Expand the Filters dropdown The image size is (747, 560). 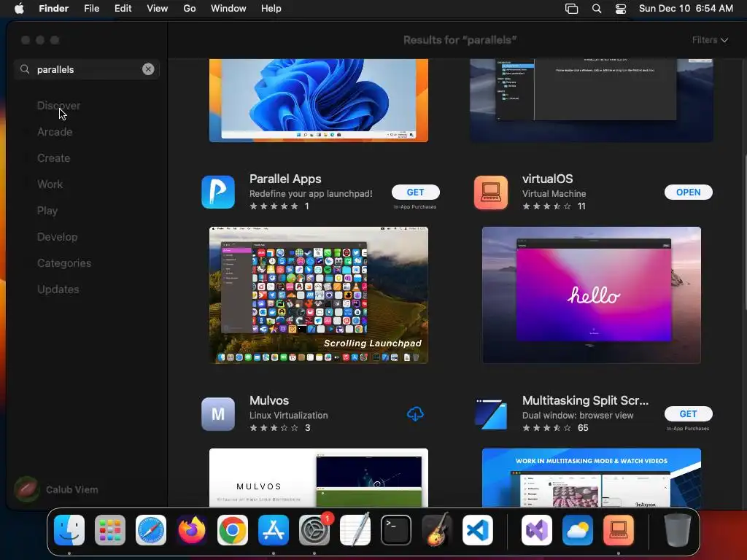coord(710,40)
